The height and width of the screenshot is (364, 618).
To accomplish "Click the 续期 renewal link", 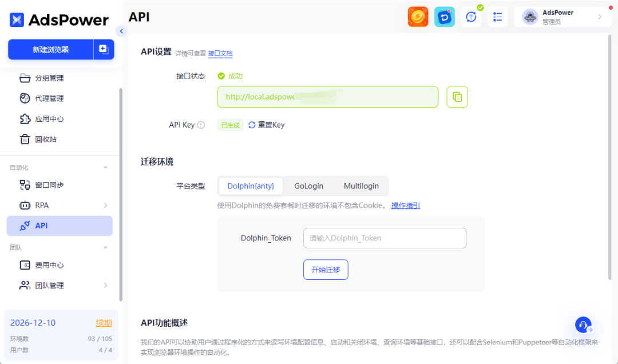I will click(104, 323).
